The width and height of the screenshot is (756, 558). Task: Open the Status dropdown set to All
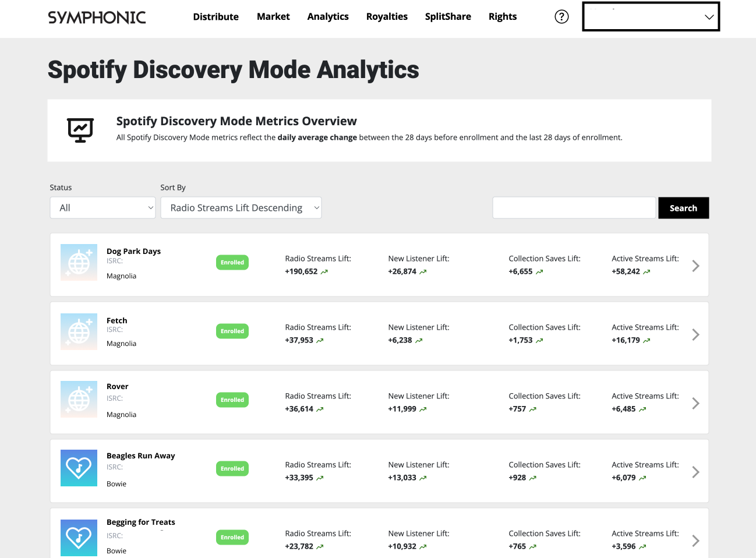[x=103, y=208]
